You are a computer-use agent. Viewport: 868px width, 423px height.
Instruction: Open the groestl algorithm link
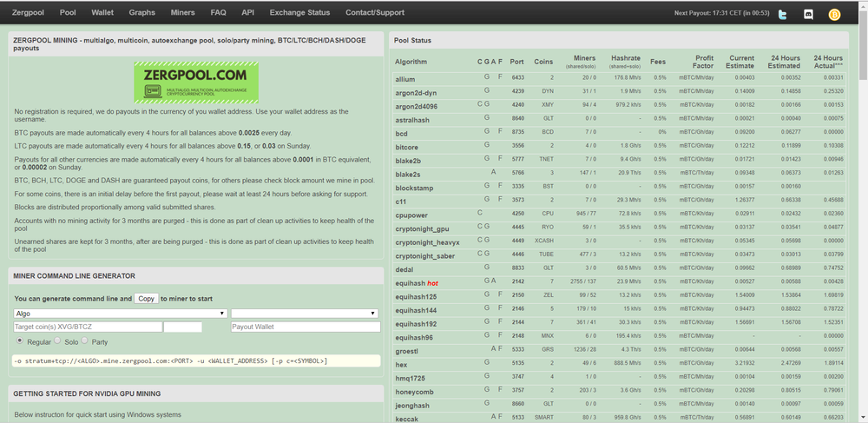(x=407, y=351)
